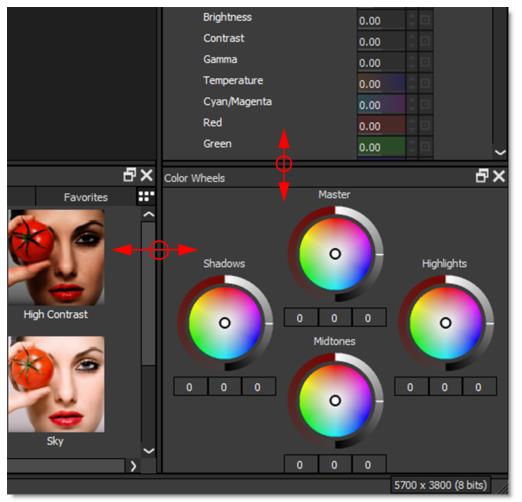Click the Midtones color wheel center handle
Image resolution: width=522 pixels, height=502 pixels.
tap(335, 400)
